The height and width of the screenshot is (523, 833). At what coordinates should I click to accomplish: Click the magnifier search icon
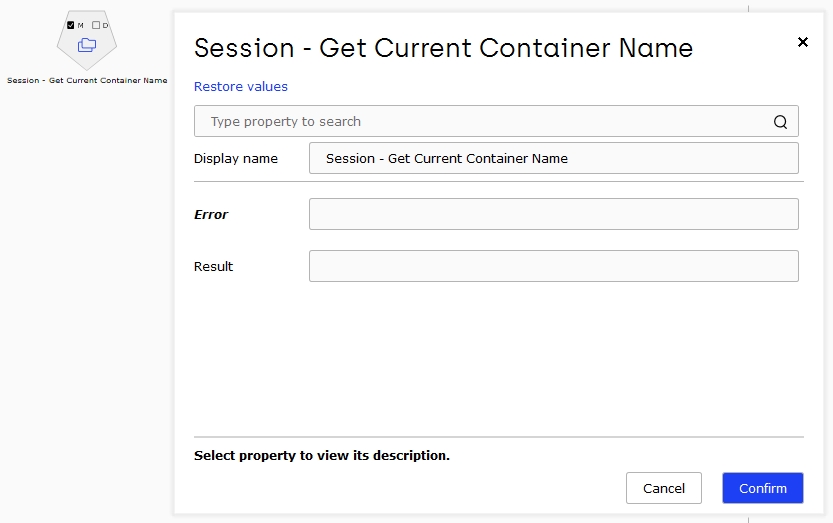pos(780,122)
